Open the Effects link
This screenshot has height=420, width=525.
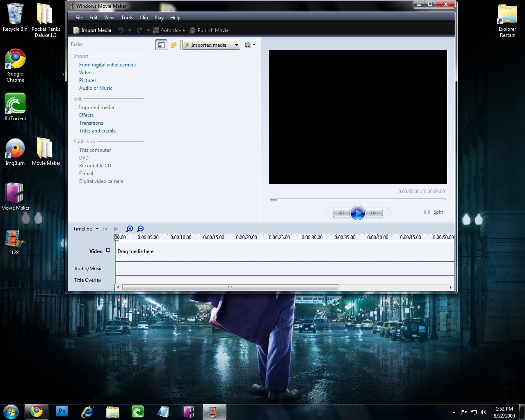click(86, 115)
